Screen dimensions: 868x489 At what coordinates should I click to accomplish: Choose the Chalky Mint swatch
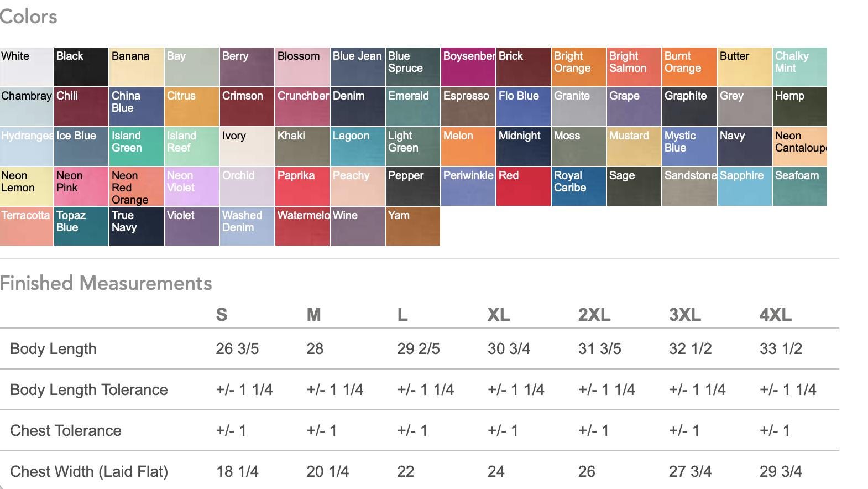[x=799, y=67]
